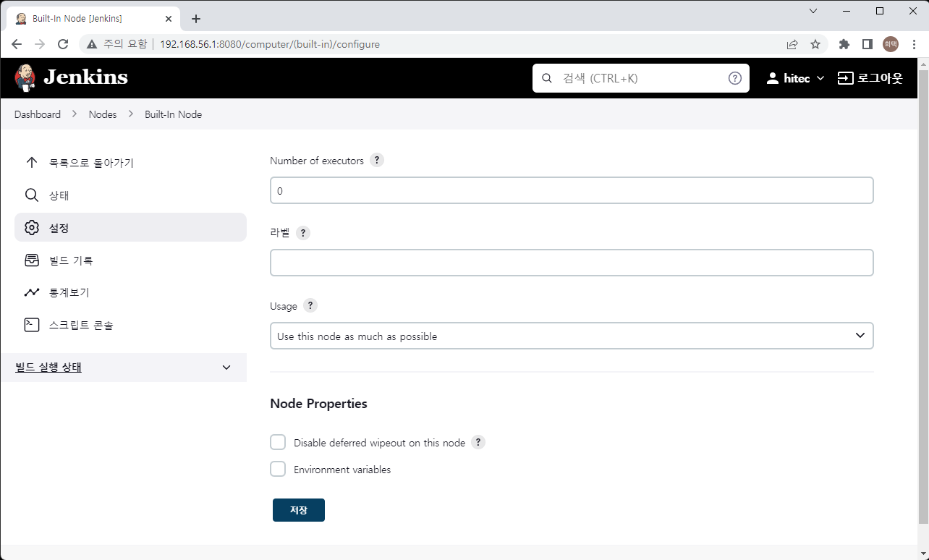Expand the hitec user menu chevron
The width and height of the screenshot is (929, 560).
point(820,78)
